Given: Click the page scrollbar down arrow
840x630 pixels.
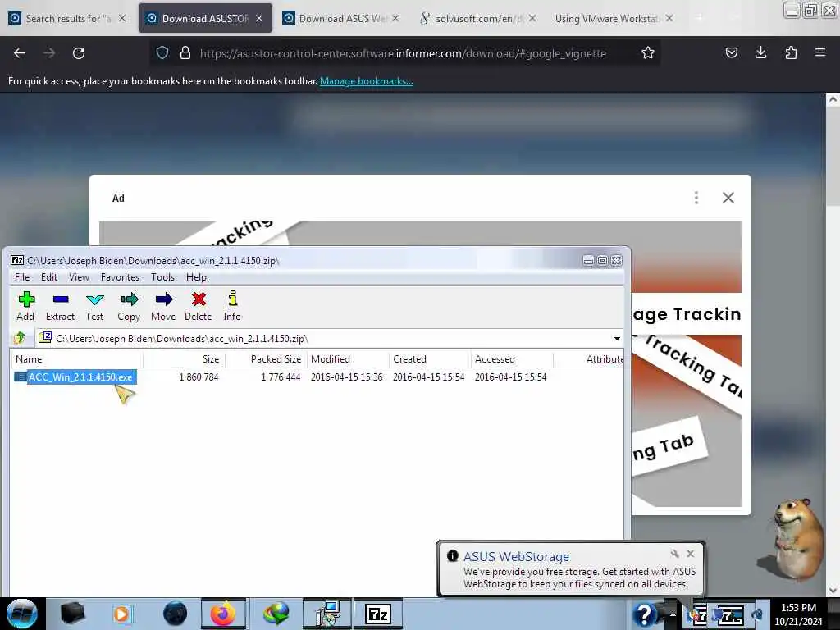Looking at the screenshot, I should pyautogui.click(x=833, y=591).
